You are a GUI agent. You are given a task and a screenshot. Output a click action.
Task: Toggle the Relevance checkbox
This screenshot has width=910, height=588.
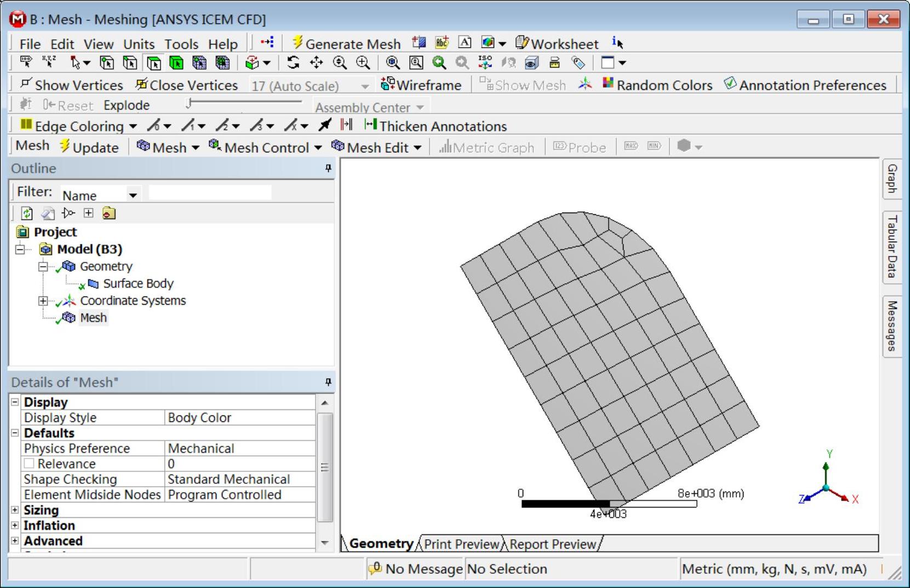[29, 464]
